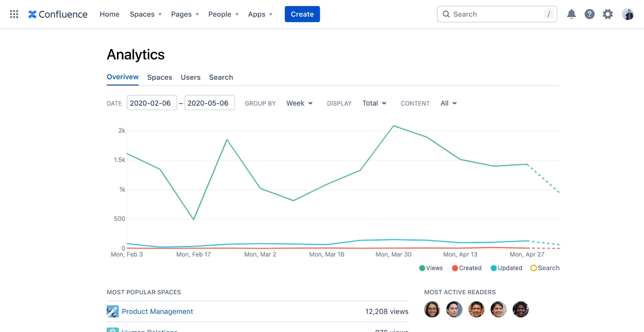Expand the Group By Week dropdown

coord(299,103)
